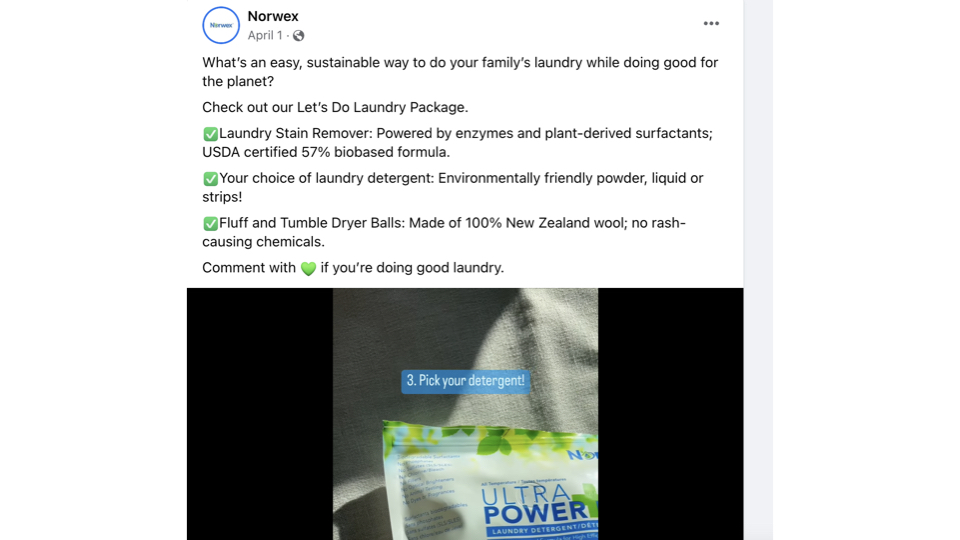Click the 'if you're doing good laundry' text

coord(412,268)
